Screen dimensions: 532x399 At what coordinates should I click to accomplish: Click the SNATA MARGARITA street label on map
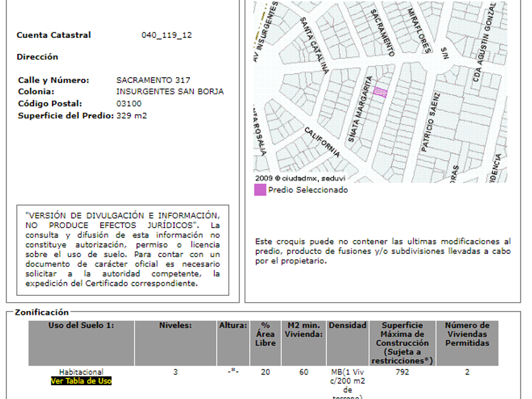[x=360, y=109]
